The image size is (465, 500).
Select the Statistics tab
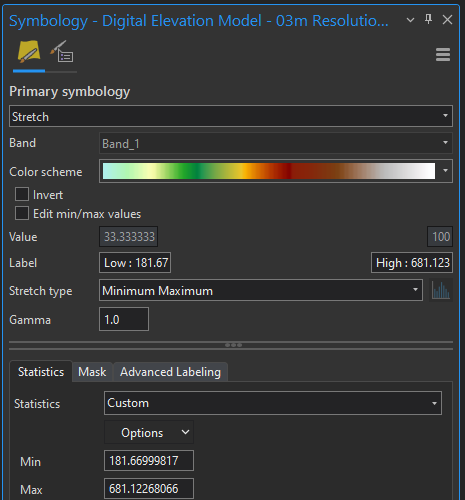(x=41, y=371)
